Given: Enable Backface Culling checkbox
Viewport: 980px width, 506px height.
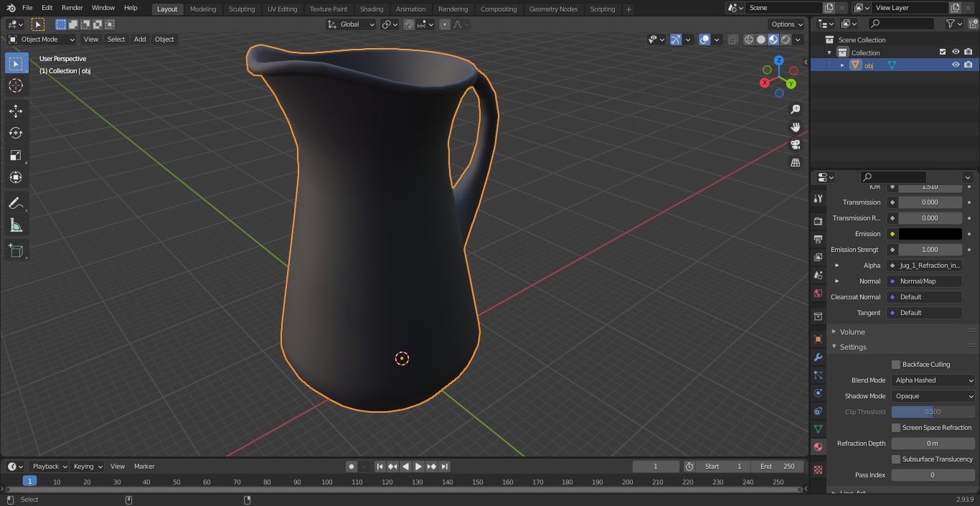Looking at the screenshot, I should point(896,365).
